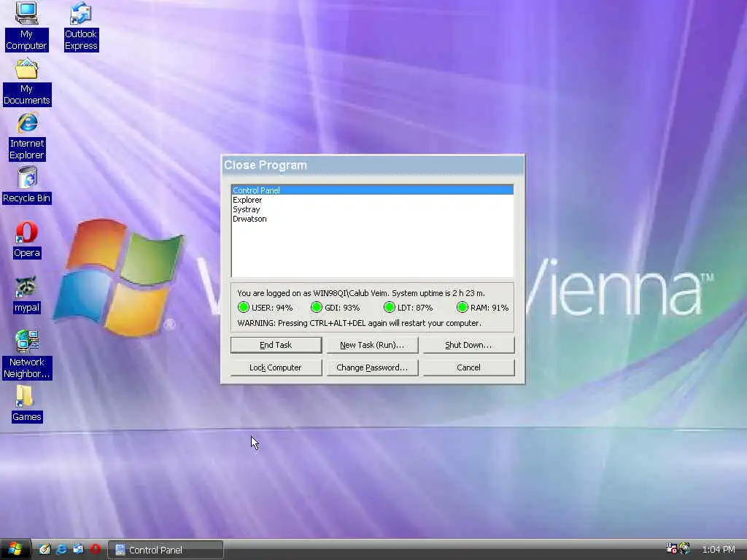
Task: Open the mypal raccoon desktop icon
Action: (x=27, y=295)
